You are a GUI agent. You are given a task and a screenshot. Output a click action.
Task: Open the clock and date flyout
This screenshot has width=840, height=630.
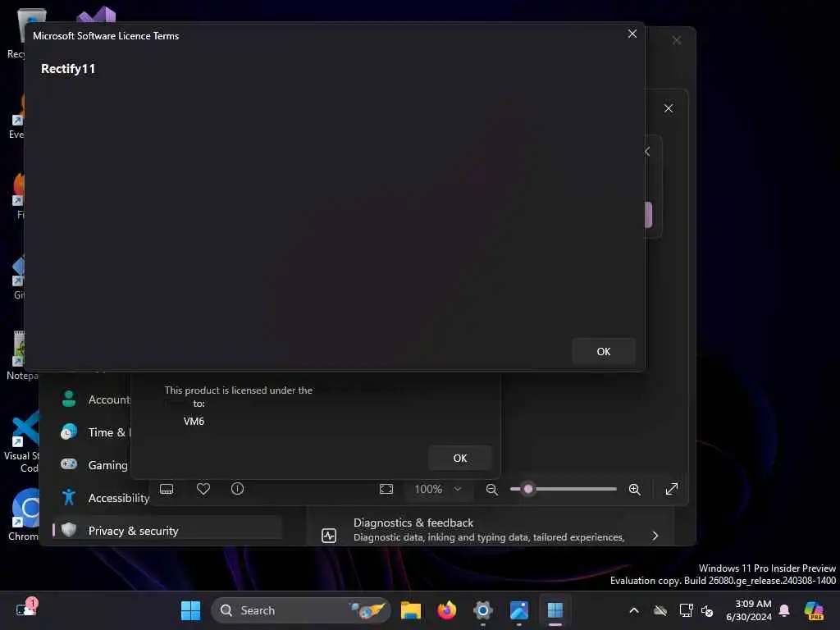[749, 610]
